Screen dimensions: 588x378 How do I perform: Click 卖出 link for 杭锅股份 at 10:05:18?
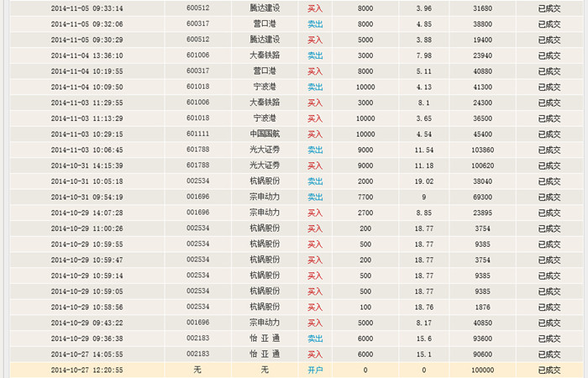pos(315,181)
